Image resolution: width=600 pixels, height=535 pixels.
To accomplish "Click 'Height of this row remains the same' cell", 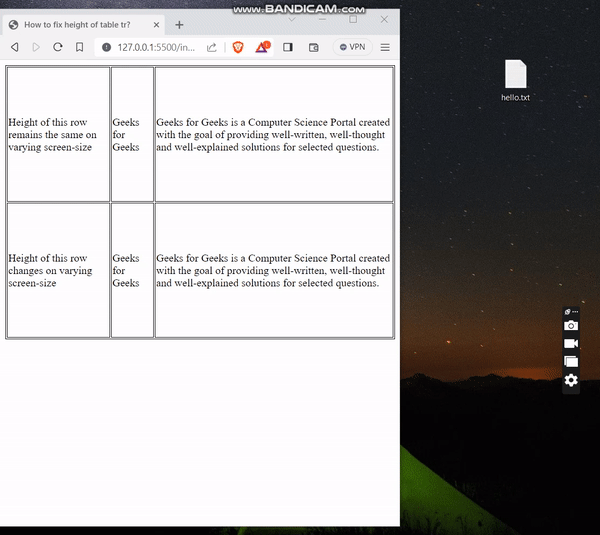I will click(x=59, y=134).
